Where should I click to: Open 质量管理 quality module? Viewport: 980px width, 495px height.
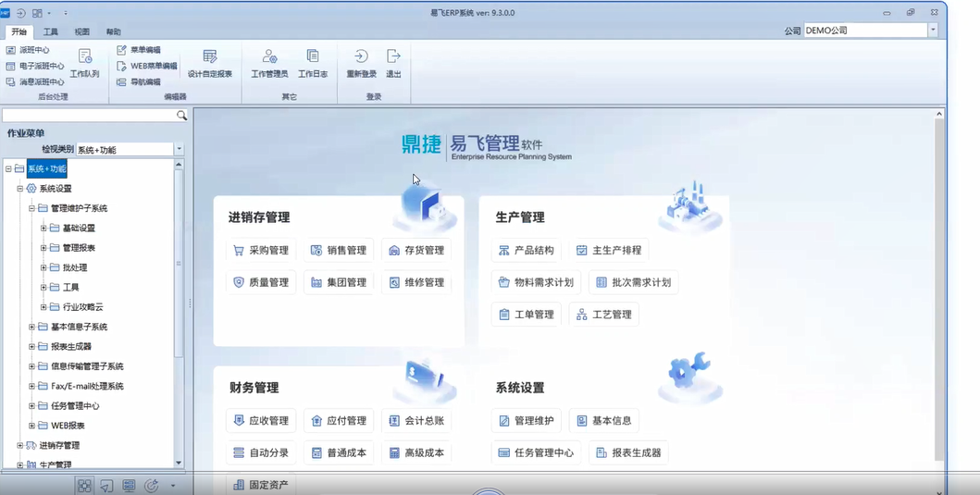pos(261,282)
